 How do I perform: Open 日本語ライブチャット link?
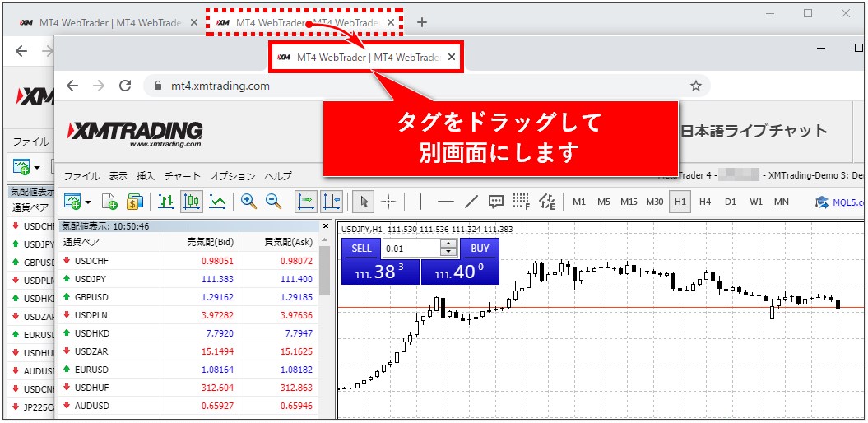(x=754, y=132)
